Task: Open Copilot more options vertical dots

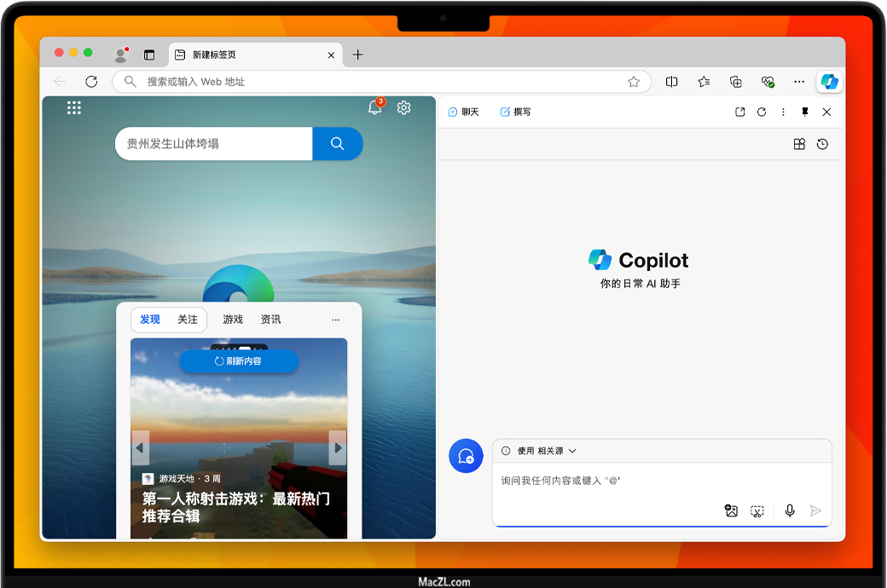Action: 783,112
